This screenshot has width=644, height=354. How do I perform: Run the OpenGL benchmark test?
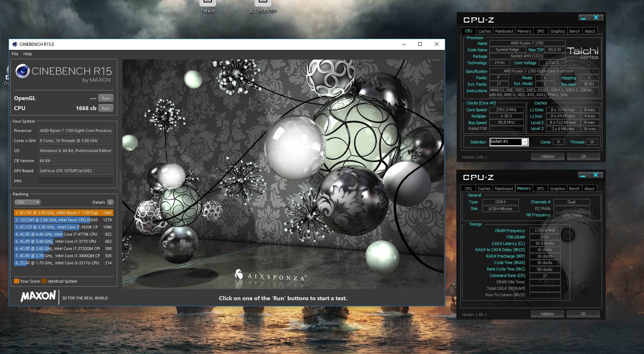105,98
